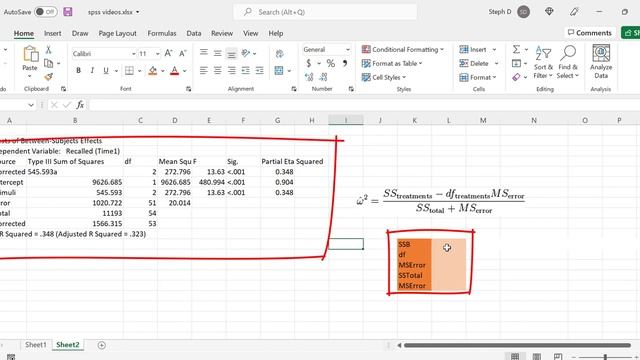Click the Comments button
Image resolution: width=640 pixels, height=360 pixels.
[x=590, y=33]
